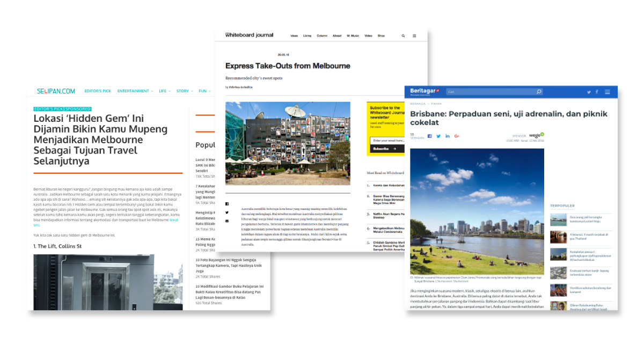Open Shop menu on Whiteboard Journal

(x=381, y=36)
